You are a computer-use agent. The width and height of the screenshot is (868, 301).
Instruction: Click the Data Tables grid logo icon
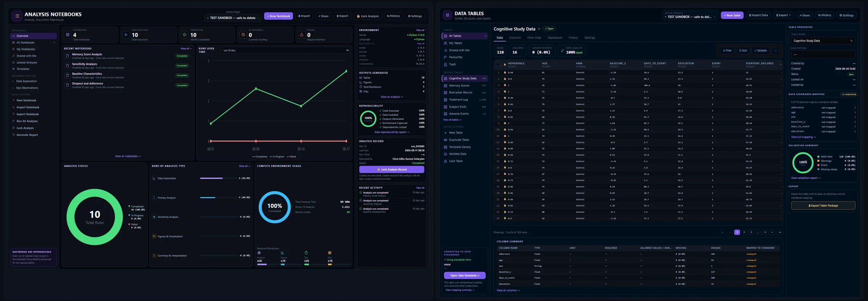pyautogui.click(x=447, y=15)
